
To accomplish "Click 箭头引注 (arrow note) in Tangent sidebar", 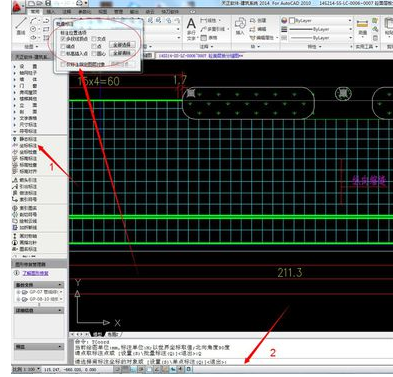I will pos(25,180).
